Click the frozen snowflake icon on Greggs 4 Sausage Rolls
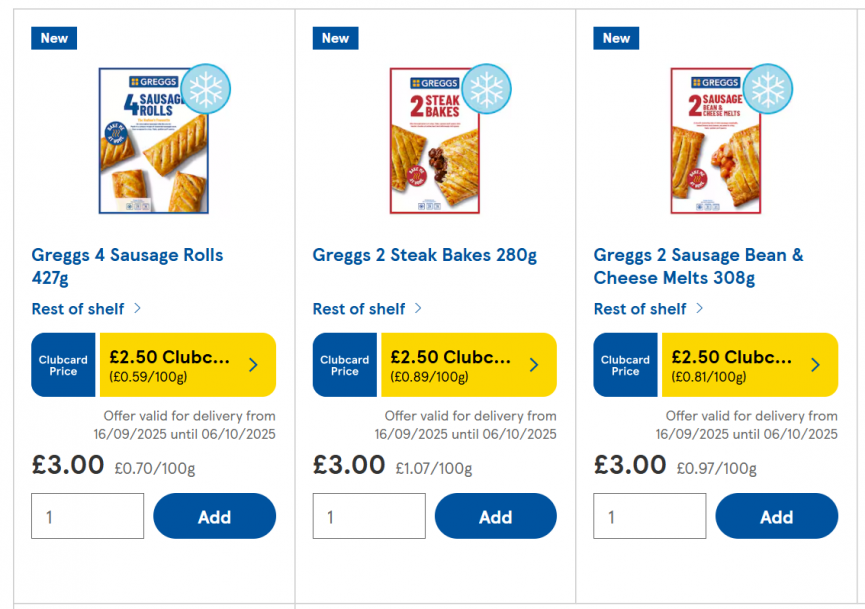This screenshot has height=609, width=865. tap(205, 88)
